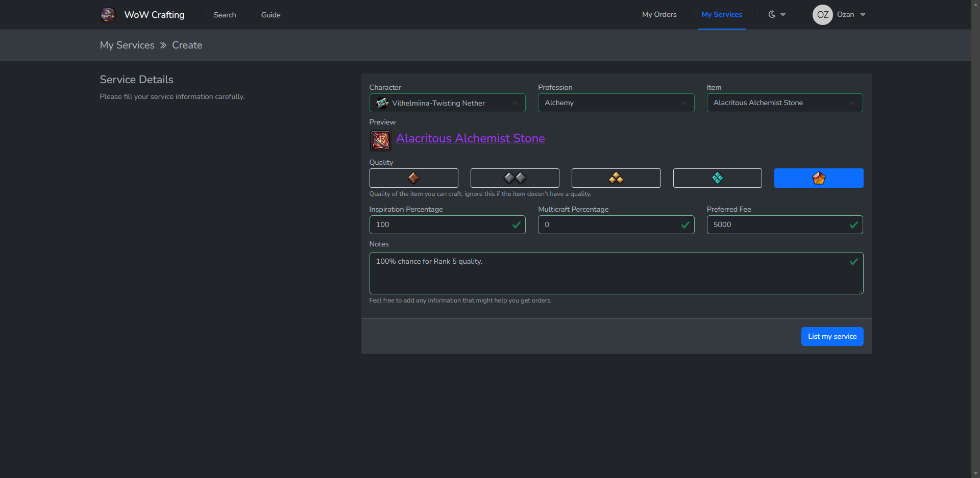Select Rank 5 pentagon quality

point(819,178)
